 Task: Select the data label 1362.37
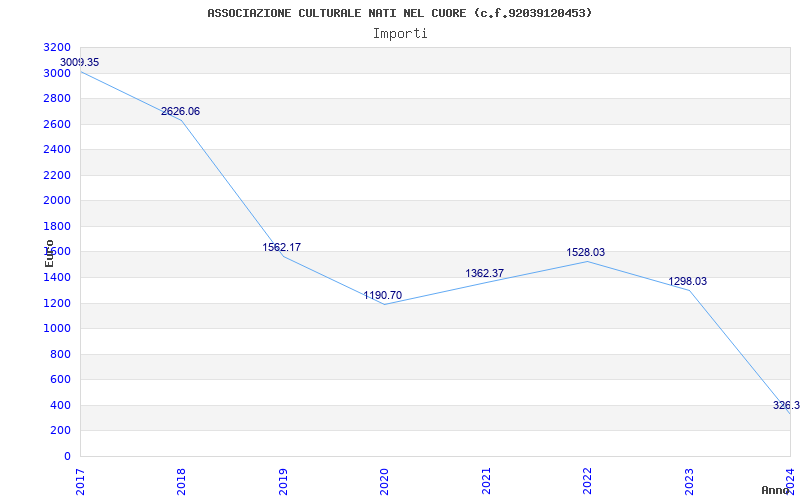pos(484,273)
